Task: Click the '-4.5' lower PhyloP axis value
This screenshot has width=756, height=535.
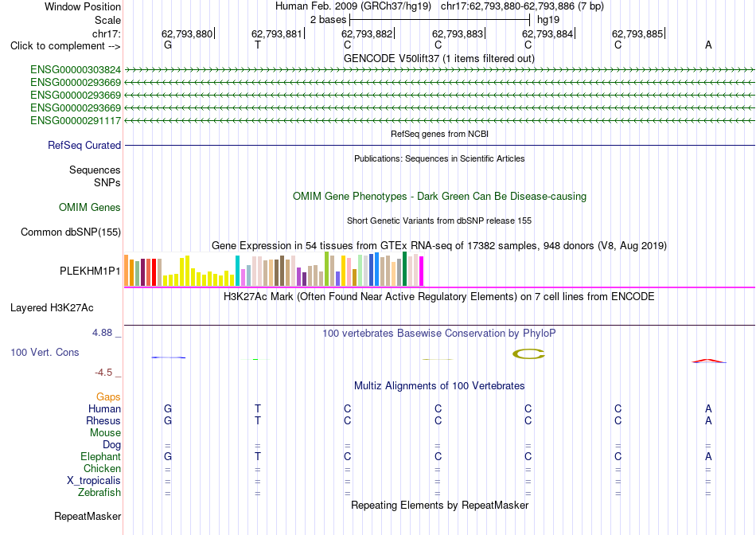Action: pos(103,373)
